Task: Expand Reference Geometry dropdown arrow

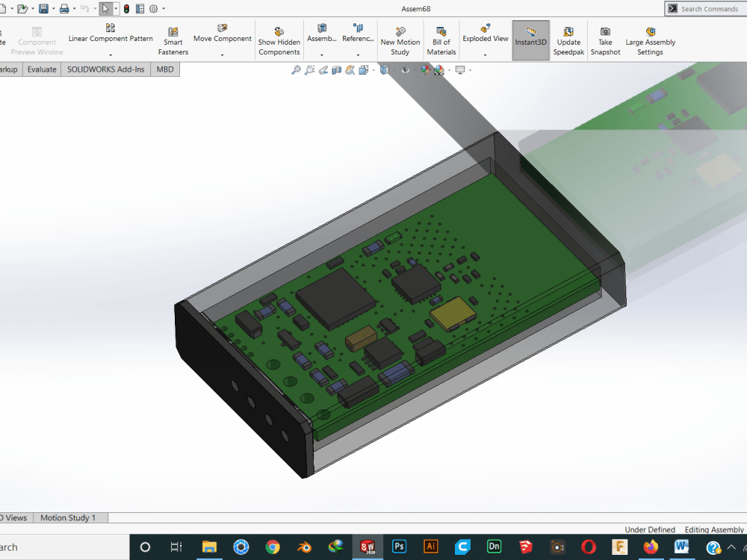Action: [x=358, y=55]
